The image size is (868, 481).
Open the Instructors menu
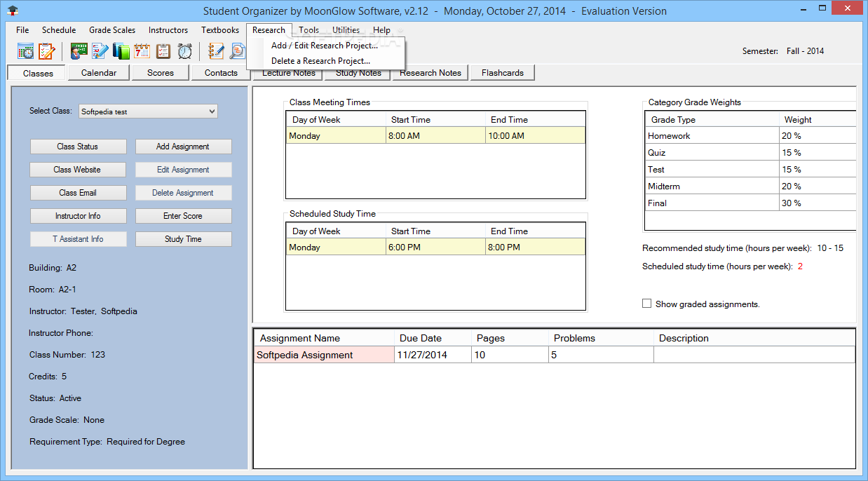[x=168, y=30]
